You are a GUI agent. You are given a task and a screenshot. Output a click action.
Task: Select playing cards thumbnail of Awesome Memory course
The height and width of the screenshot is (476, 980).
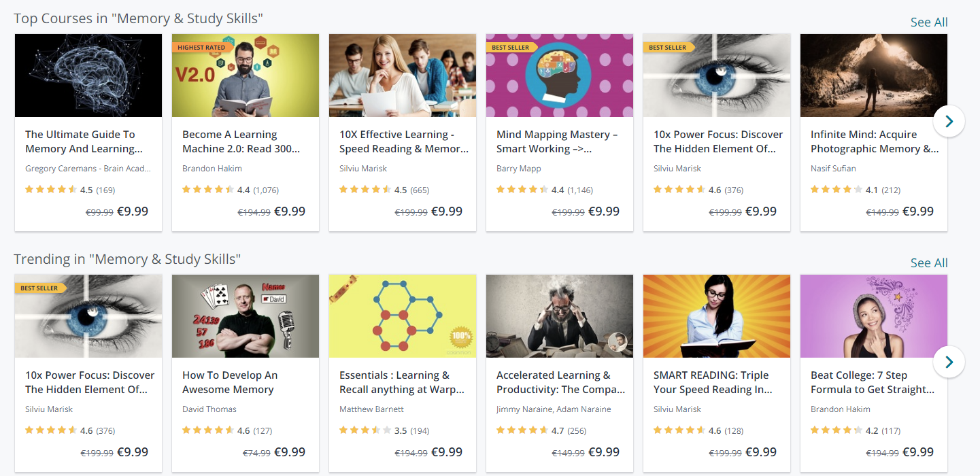pos(246,316)
